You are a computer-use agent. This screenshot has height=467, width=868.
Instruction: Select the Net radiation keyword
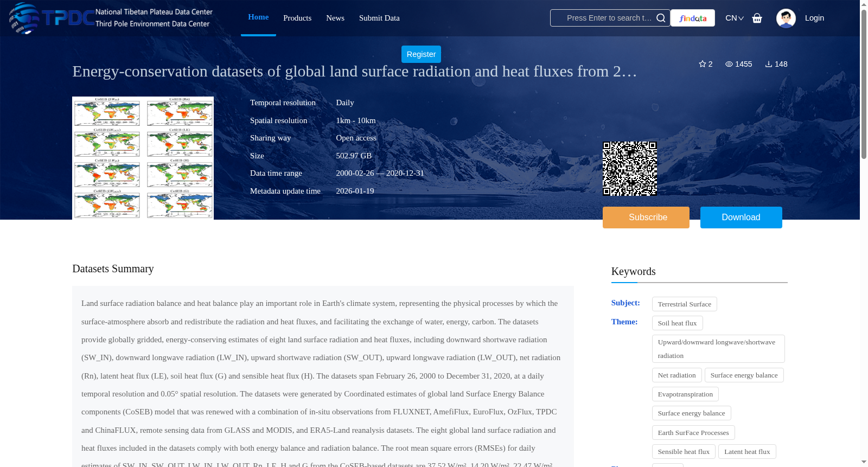tap(677, 375)
